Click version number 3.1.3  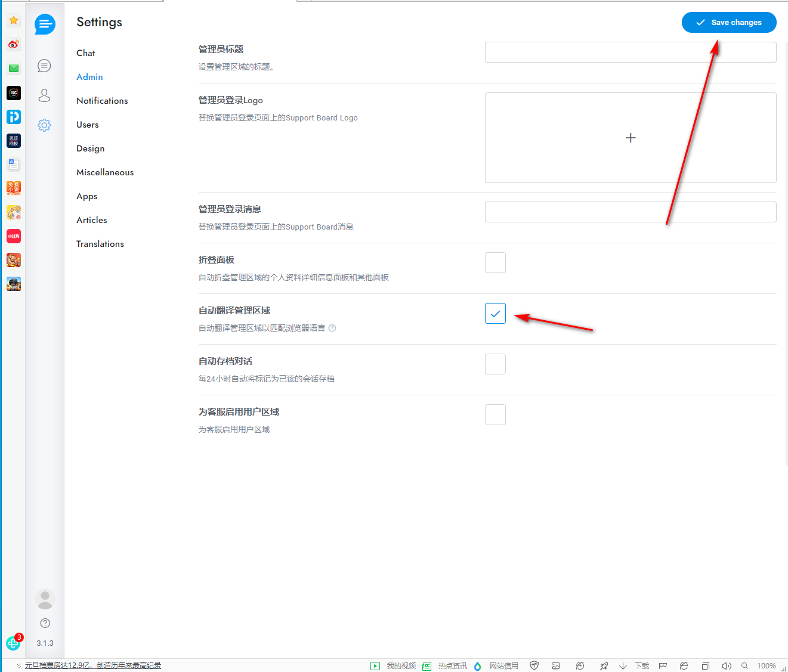[45, 643]
